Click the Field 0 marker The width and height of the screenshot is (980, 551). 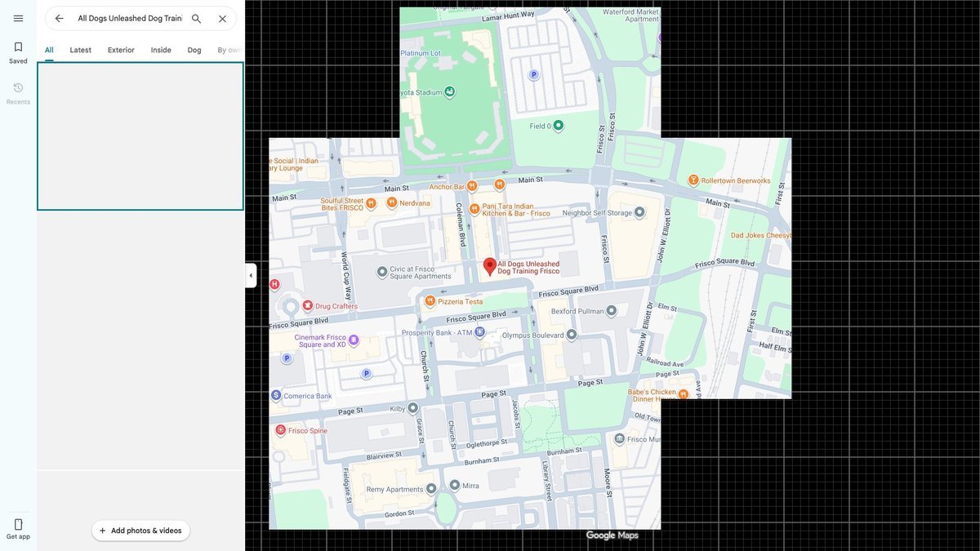click(x=559, y=126)
